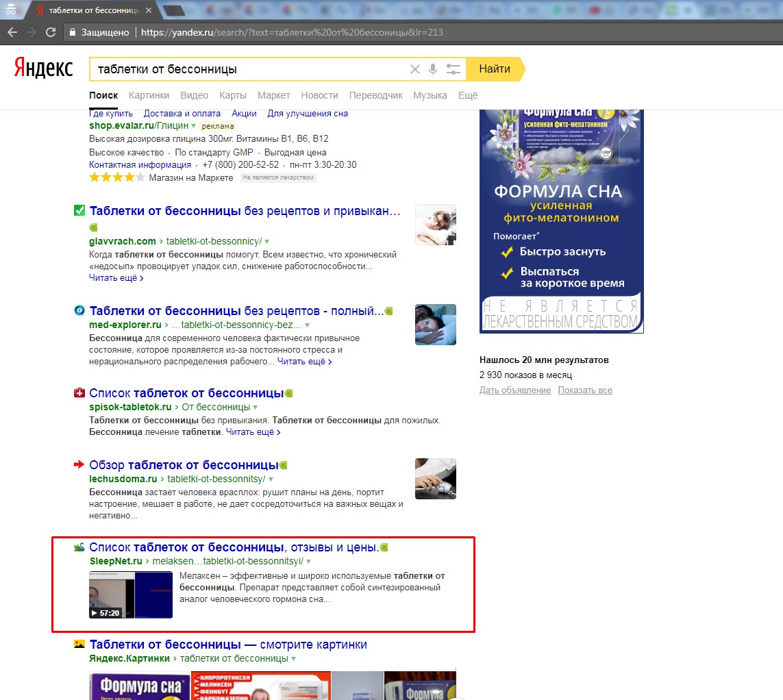Expand the shop.evalar.ru/Глицин options arrow
Viewport: 783px width, 700px height.
(x=194, y=126)
